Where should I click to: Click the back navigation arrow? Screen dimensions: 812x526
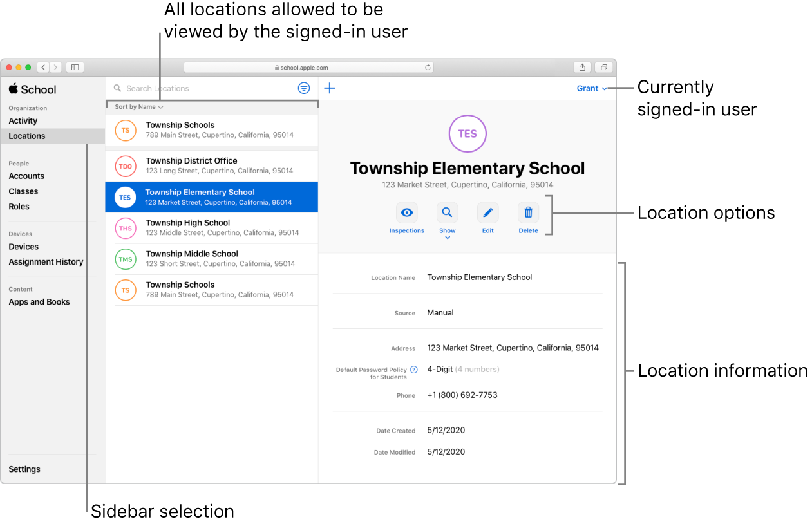point(42,67)
